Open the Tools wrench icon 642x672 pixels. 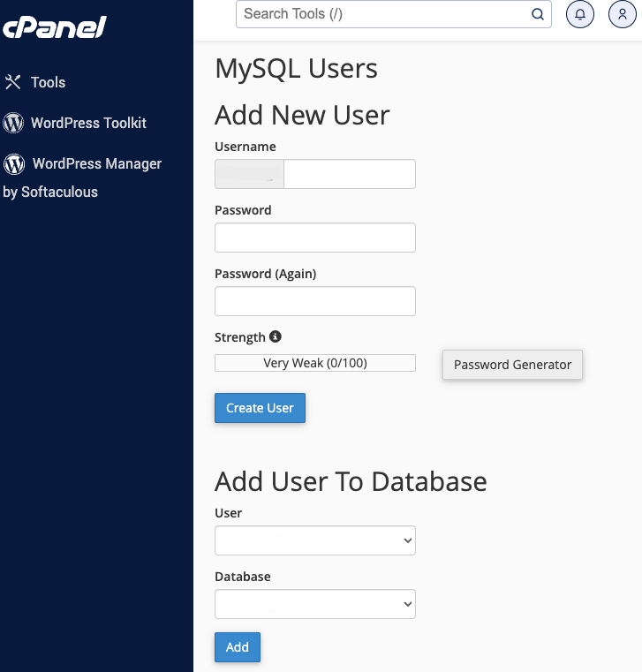click(x=13, y=82)
